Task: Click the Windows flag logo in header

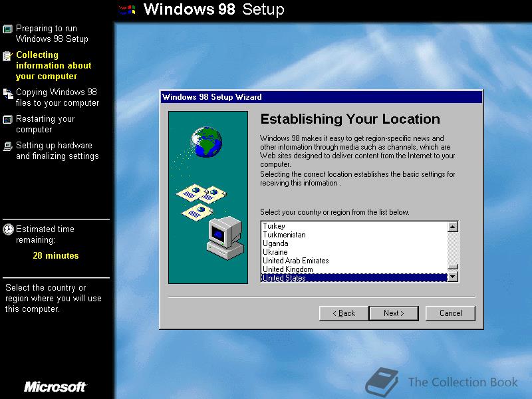Action: (x=128, y=9)
